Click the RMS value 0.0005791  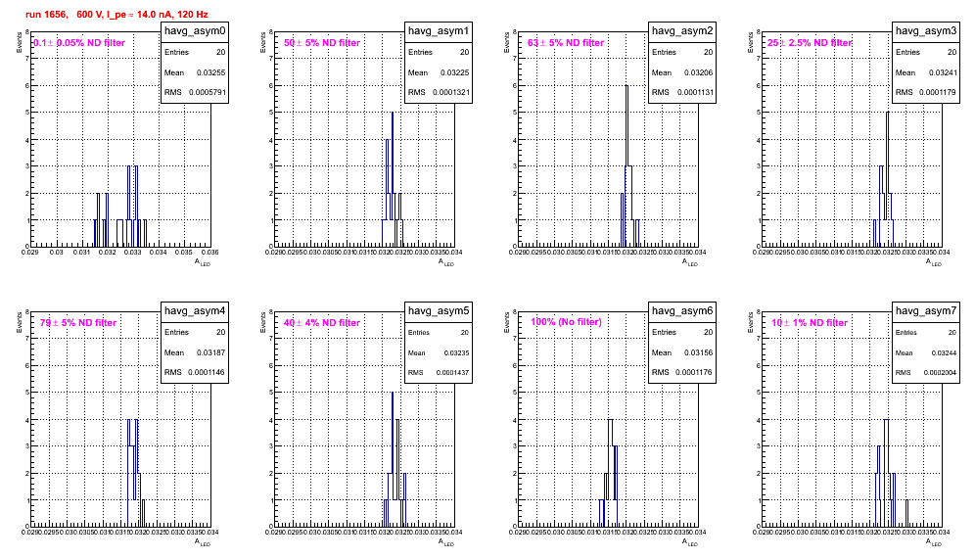[x=208, y=93]
